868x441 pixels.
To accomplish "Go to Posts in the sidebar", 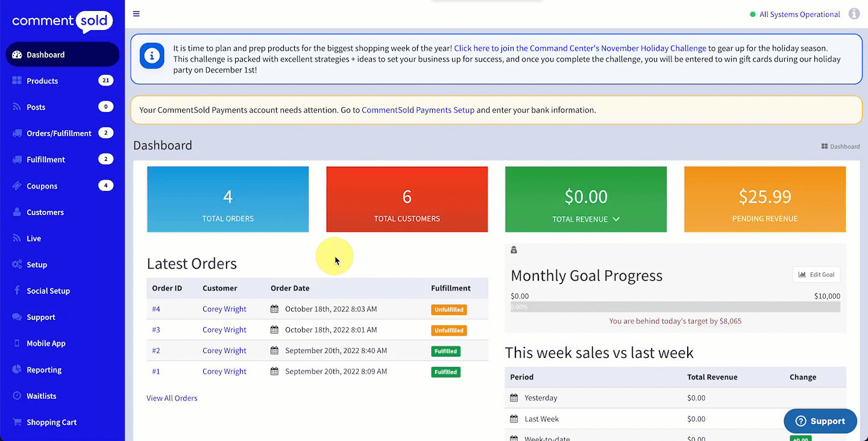I will point(62,107).
